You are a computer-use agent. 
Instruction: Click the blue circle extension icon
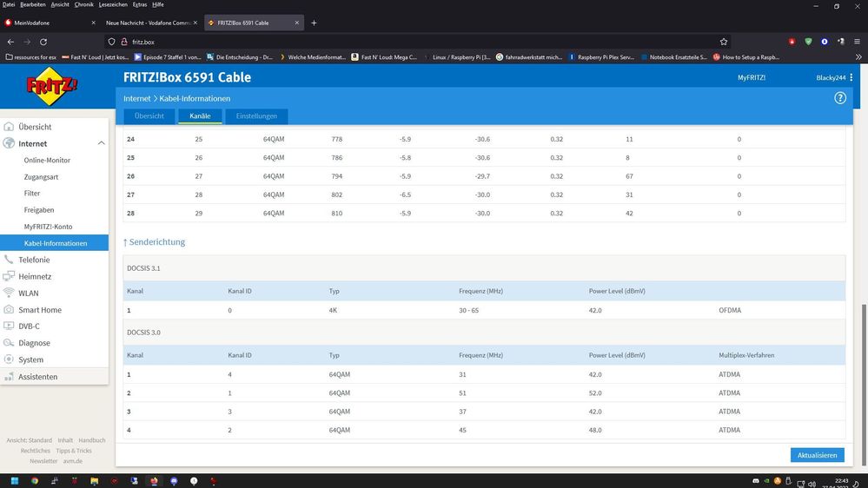(x=825, y=42)
